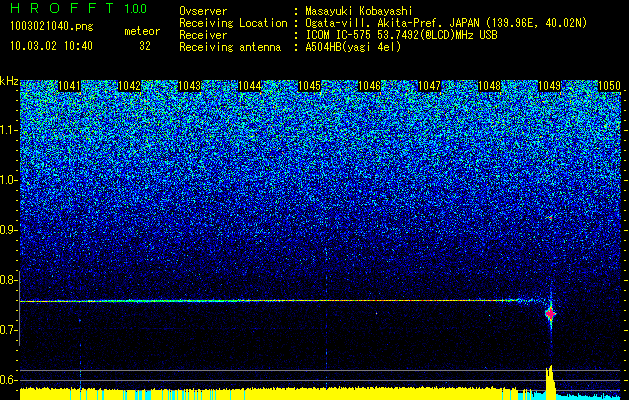The image size is (629, 400).
Task: Click the 1043 time marker
Action: click(189, 86)
